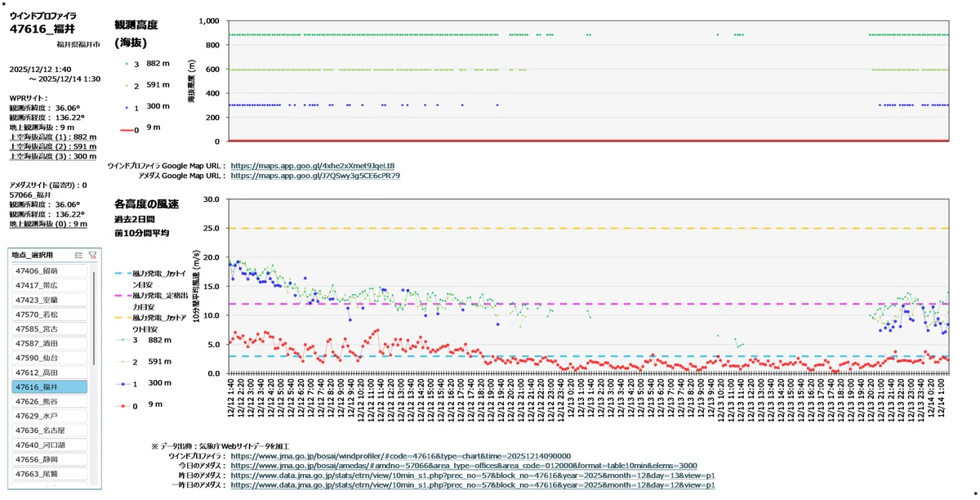Select slicer item 47406_留萌
The image size is (980, 500).
pos(49,270)
